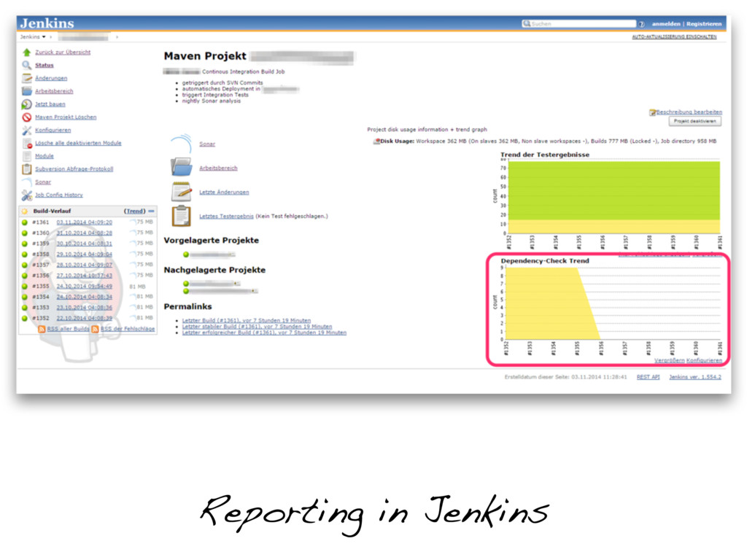
Task: Click the Arbeitsbereich folder icon in sidebar
Action: coord(27,91)
